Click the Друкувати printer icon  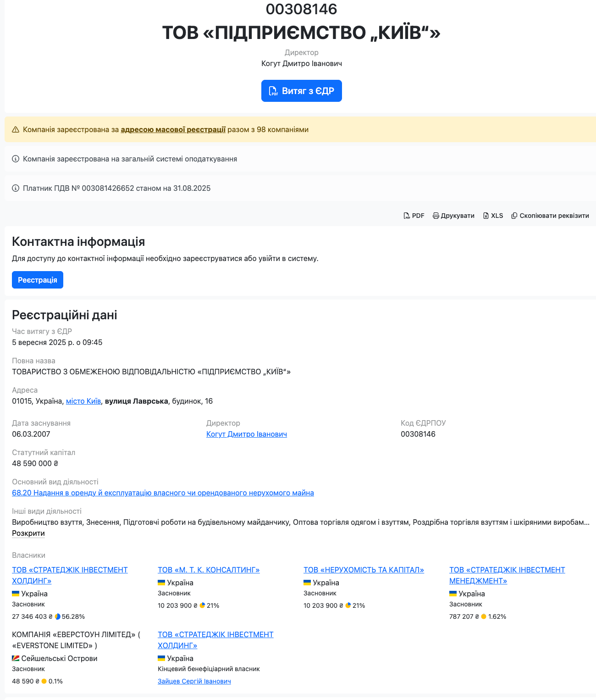tap(436, 215)
